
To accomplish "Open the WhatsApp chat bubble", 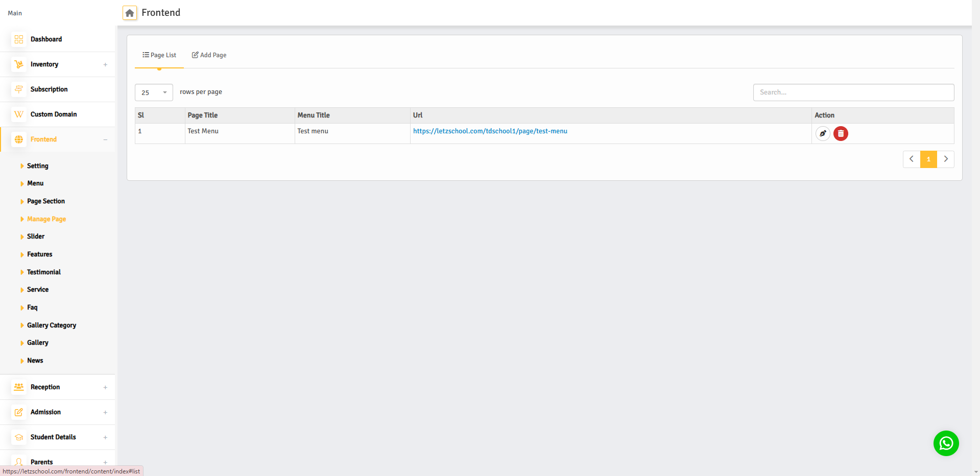I will pos(946,443).
